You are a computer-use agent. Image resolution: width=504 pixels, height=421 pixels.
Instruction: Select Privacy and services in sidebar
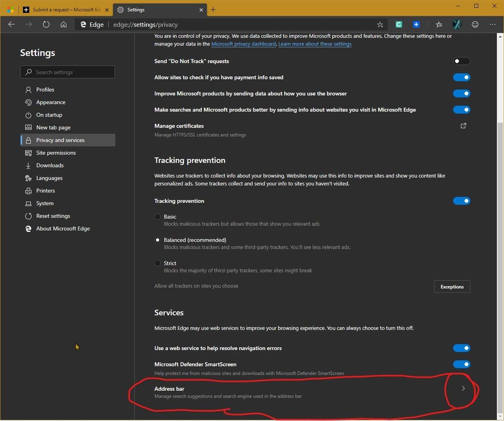pos(68,140)
